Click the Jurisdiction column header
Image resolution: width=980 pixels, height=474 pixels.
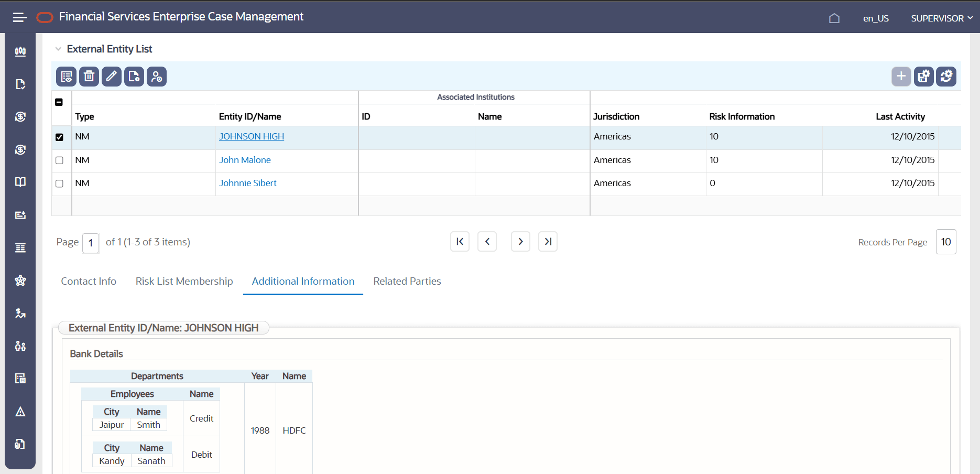coord(616,116)
